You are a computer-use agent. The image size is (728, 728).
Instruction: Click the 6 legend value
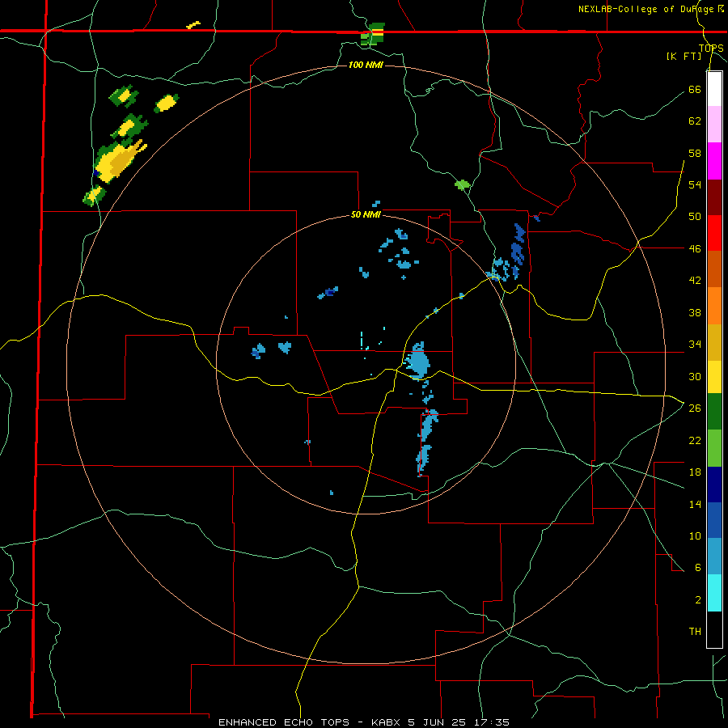point(697,567)
